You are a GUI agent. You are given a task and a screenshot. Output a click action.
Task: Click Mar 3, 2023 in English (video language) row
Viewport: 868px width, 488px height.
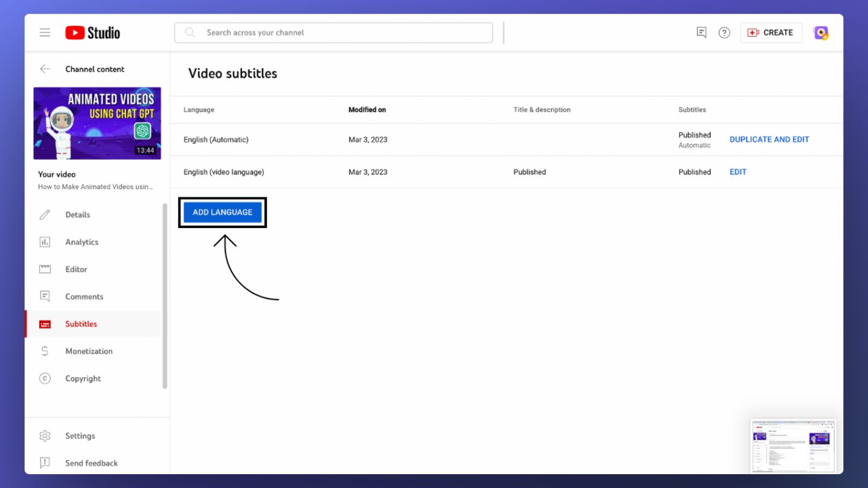tap(368, 172)
